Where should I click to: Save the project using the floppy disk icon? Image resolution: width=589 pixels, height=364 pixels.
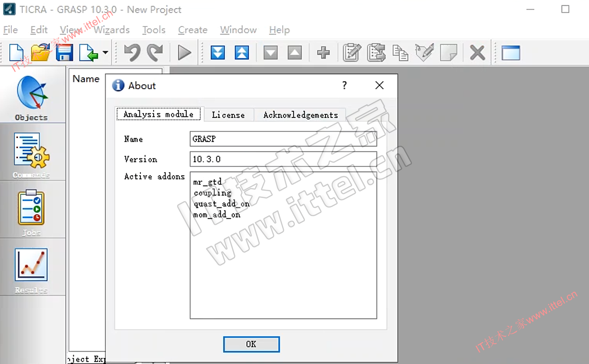[x=64, y=53]
